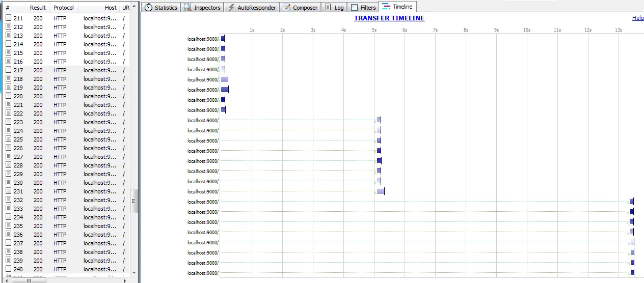The width and height of the screenshot is (644, 283).
Task: Select session 218 document icon
Action: pos(8,79)
